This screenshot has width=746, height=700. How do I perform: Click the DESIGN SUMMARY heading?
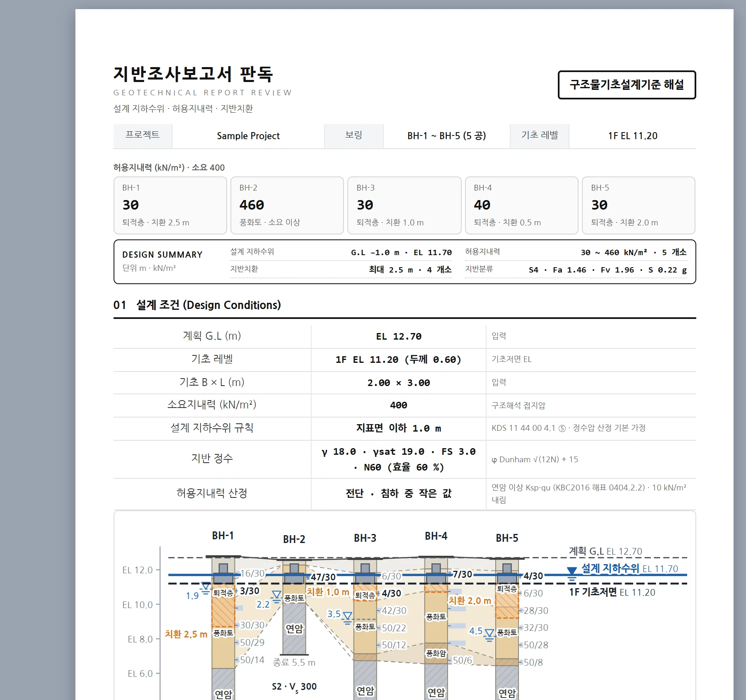pos(162,255)
